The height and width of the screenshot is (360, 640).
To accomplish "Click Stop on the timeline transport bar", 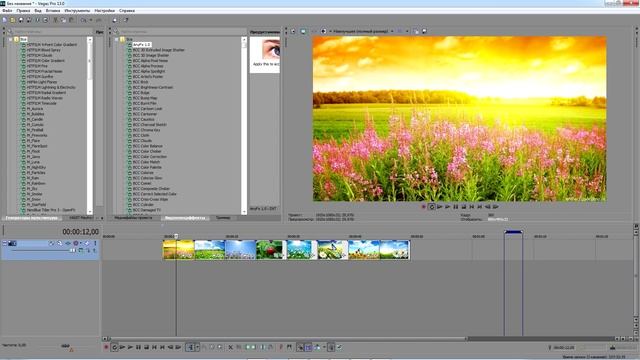I will pyautogui.click(x=147, y=347).
